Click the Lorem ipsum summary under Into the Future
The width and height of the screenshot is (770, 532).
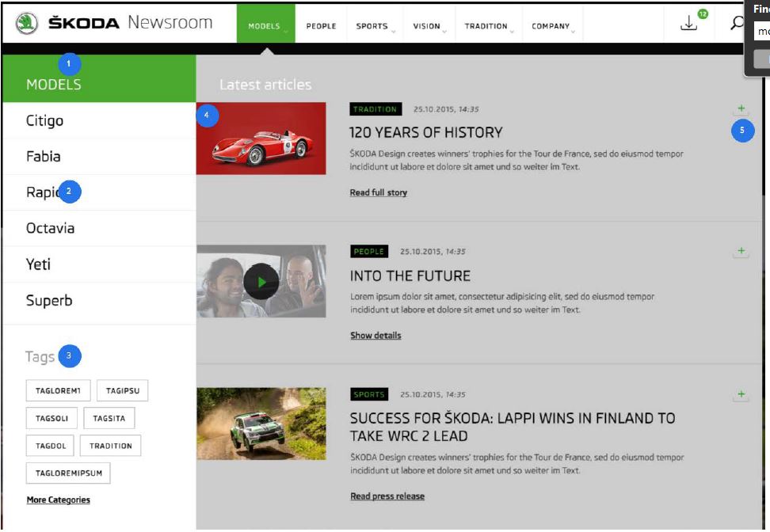502,302
